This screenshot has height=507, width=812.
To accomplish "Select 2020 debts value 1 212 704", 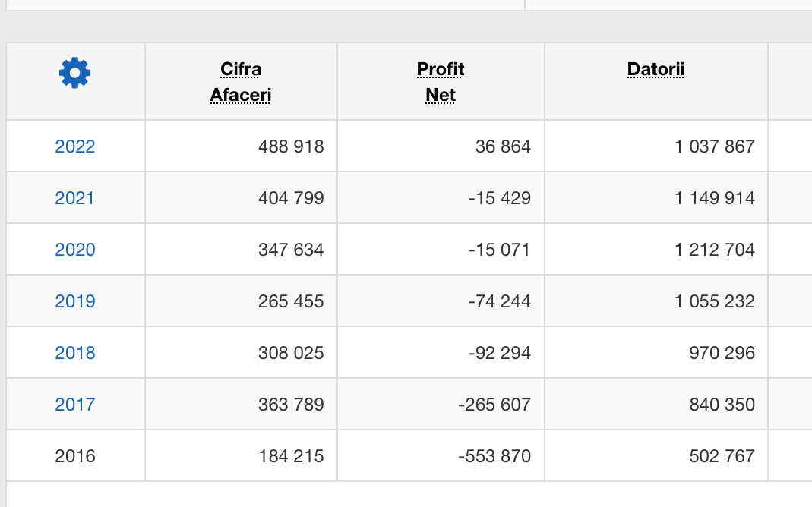I will pos(714,250).
